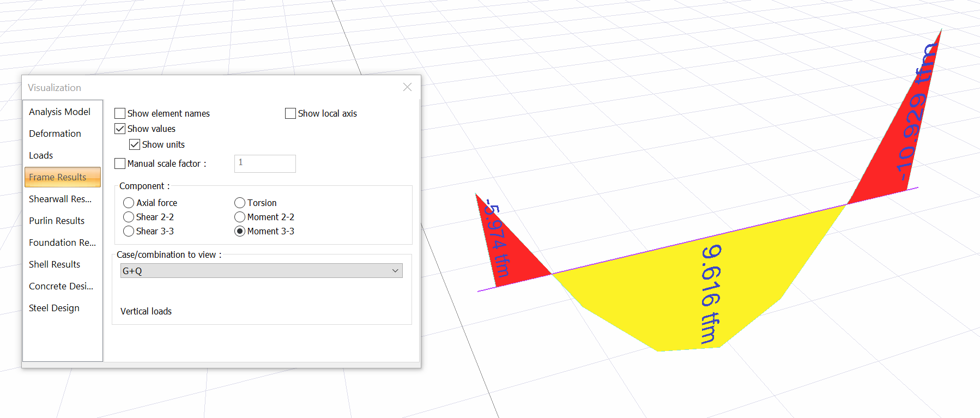
Task: Open the Concrete Design section
Action: coord(61,286)
